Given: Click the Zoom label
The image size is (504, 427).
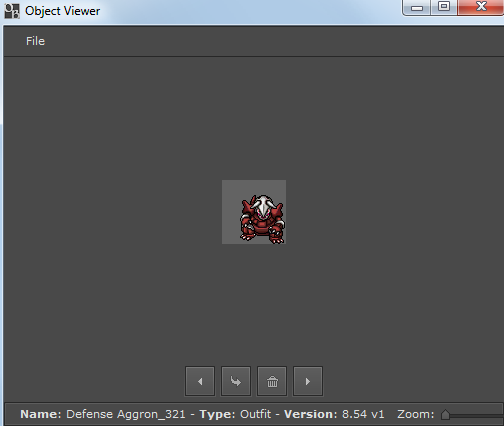Looking at the screenshot, I should tap(416, 414).
